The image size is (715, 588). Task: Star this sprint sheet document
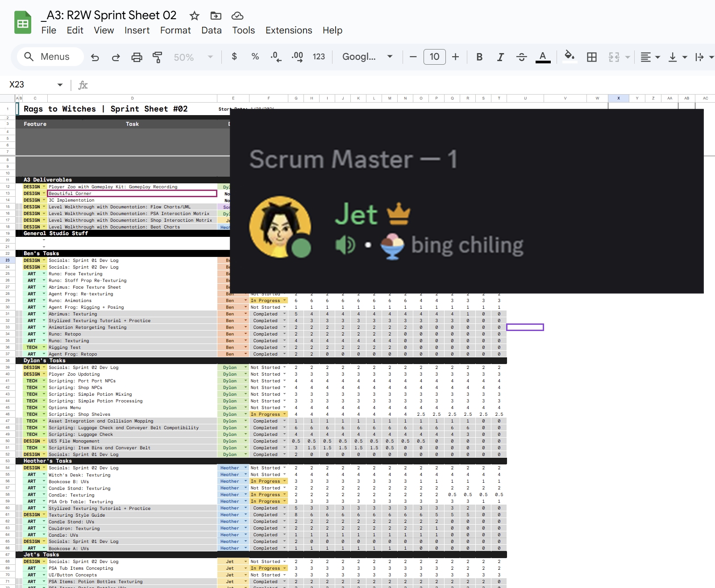click(x=194, y=16)
